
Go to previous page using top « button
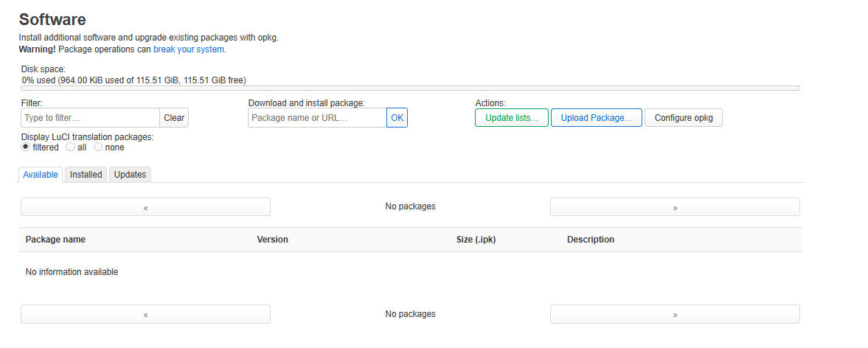click(145, 207)
